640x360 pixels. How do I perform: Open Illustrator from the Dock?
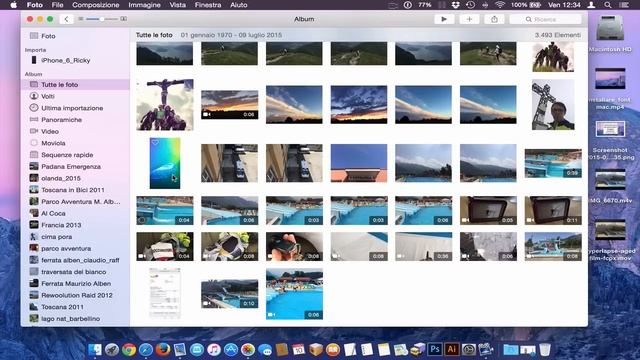(x=451, y=349)
